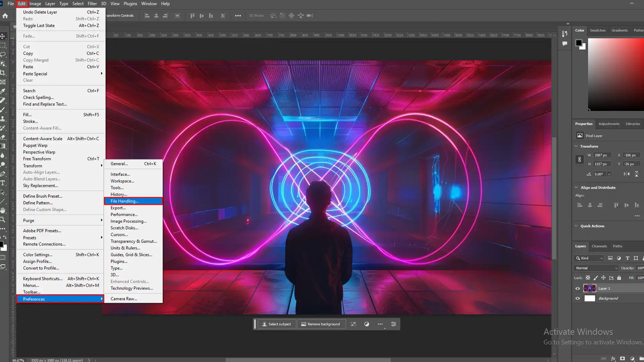Open the Normal blend mode dropdown
Screen dimensions: 644x362
pyautogui.click(x=596, y=268)
